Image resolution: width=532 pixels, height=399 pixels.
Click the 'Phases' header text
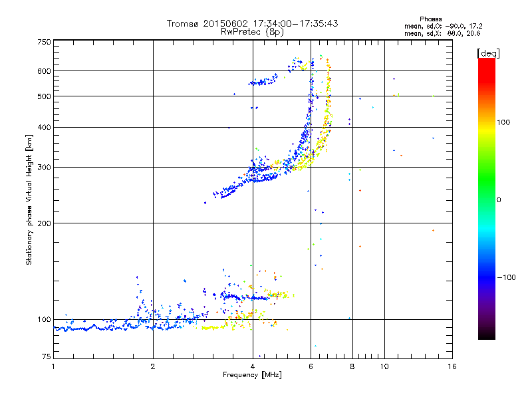[430, 19]
